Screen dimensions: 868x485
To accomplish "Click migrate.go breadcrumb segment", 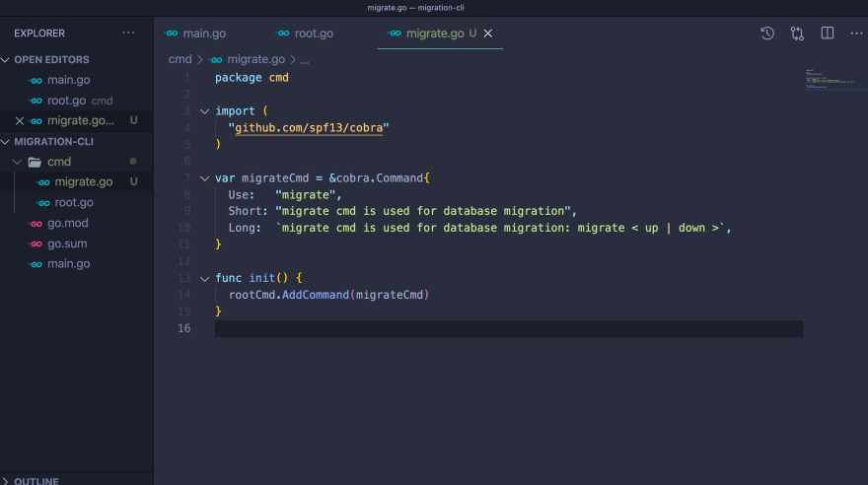I will 255,59.
